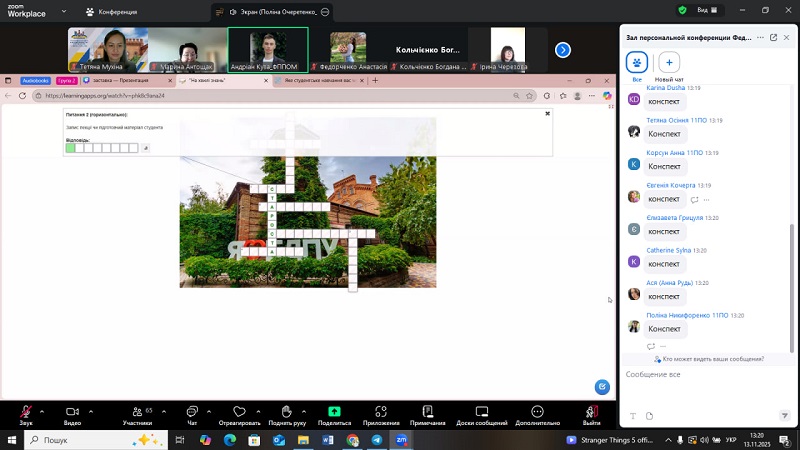The image size is (800, 450).
Task: Select the Все chat channel tab
Action: point(637,63)
